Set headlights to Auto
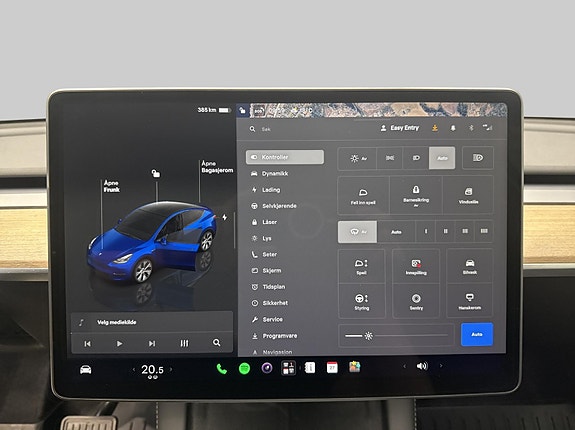This screenshot has height=430, width=575. click(x=442, y=158)
